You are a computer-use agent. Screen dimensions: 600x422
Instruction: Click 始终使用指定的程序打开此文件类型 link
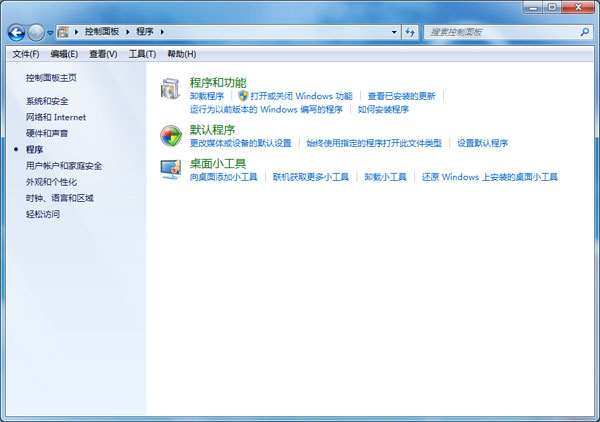(x=374, y=143)
